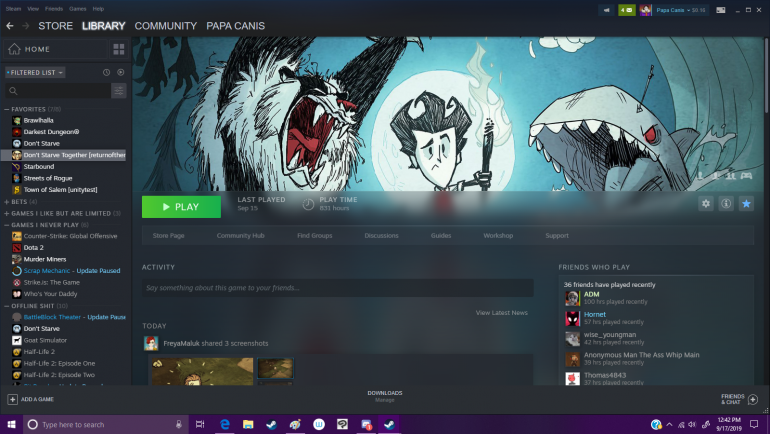The height and width of the screenshot is (434, 770).
Task: Open the Steam menu
Action: 13,9
